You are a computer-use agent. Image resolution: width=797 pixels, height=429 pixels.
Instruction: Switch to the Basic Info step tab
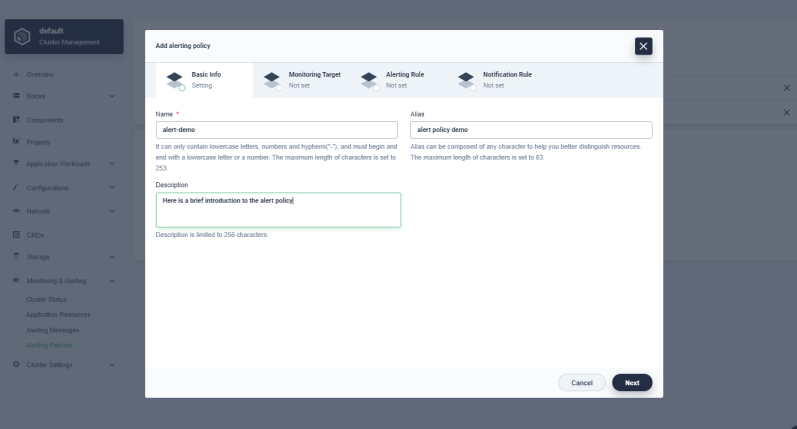[204, 80]
